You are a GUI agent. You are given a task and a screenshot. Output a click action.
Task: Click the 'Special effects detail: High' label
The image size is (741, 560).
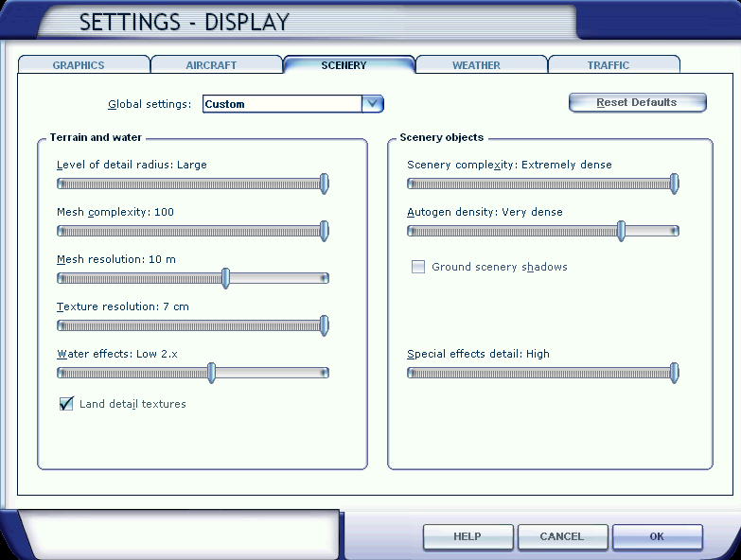pos(478,354)
